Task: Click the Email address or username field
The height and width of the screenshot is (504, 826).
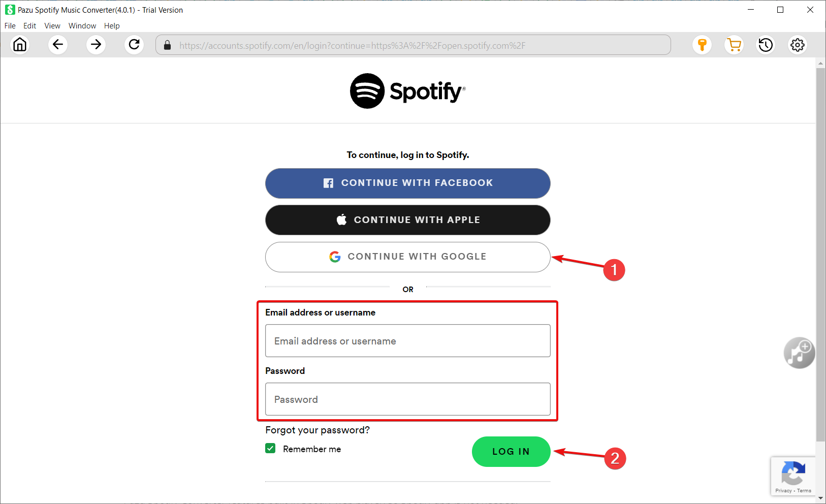Action: pos(407,341)
